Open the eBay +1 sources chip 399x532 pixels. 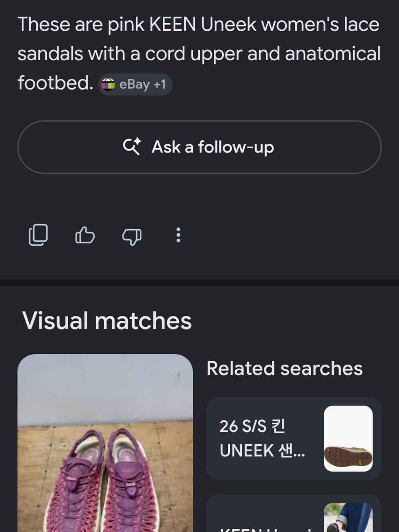pos(135,84)
